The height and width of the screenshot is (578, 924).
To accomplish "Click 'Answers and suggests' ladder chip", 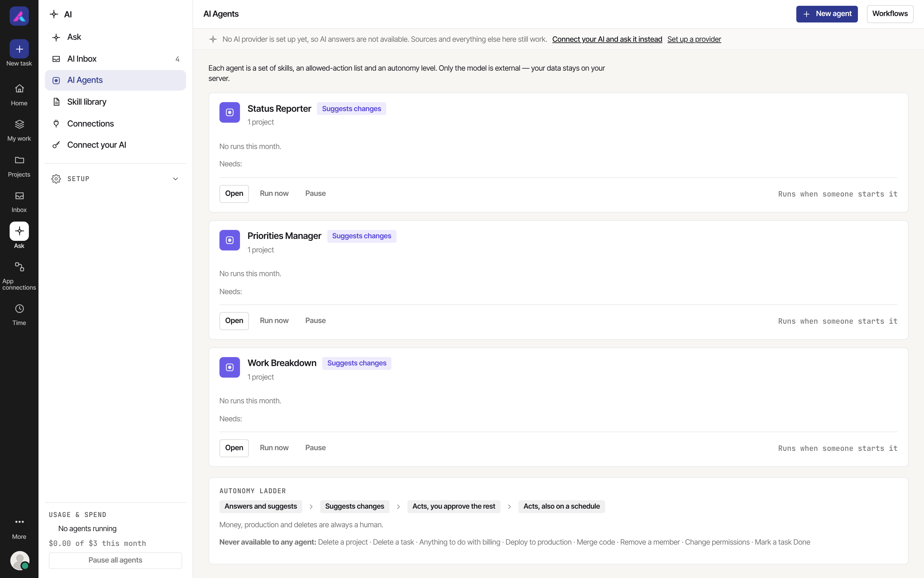I will (x=261, y=506).
